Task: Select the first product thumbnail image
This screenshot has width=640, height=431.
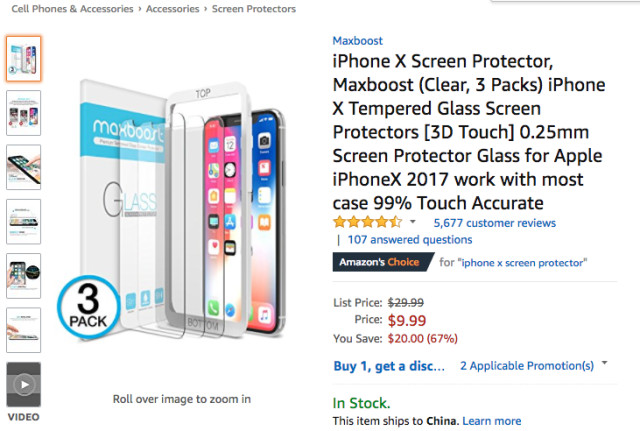Action: [x=24, y=59]
